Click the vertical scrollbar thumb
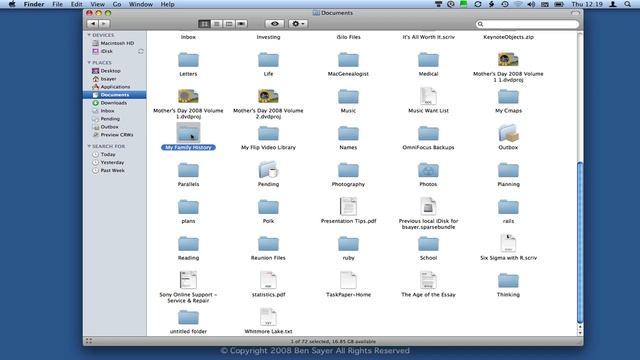Screen dimensions: 640x360 tap(580, 242)
